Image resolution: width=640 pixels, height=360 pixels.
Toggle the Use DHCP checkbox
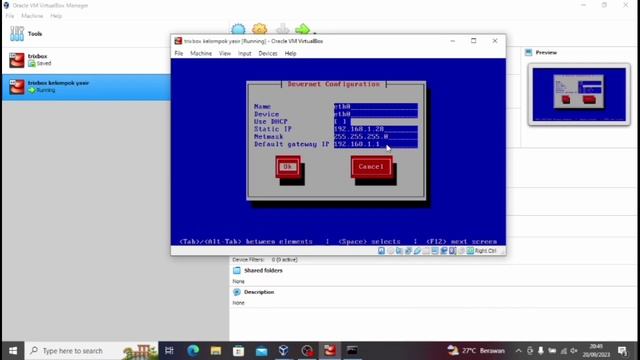point(340,122)
